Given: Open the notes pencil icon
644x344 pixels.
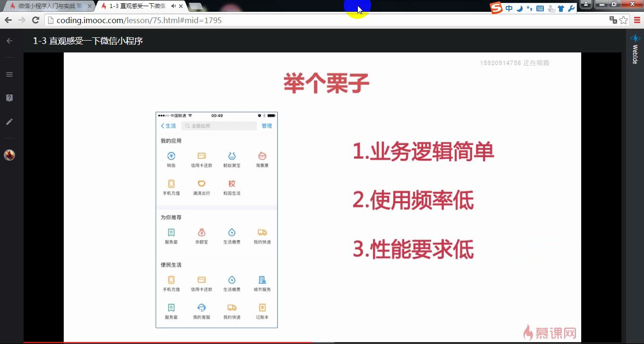Looking at the screenshot, I should tap(9, 121).
